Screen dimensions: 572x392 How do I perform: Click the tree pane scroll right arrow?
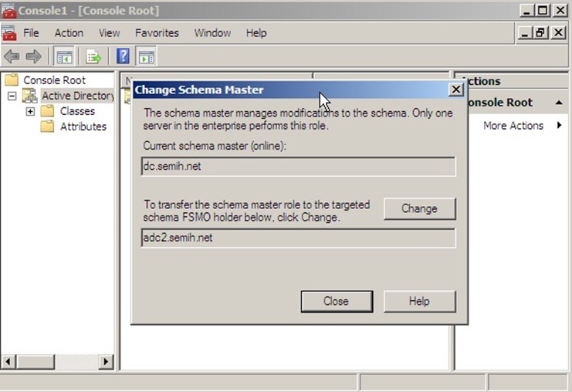pos(107,362)
